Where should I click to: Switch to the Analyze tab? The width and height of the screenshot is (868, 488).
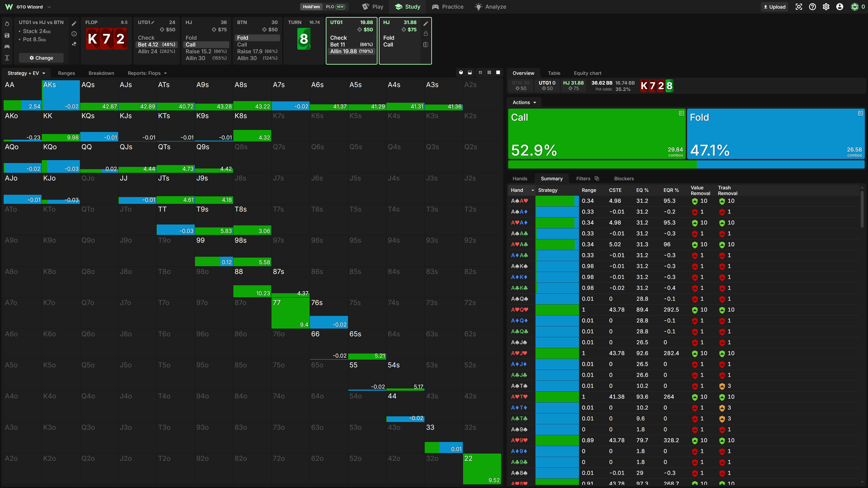tap(490, 7)
